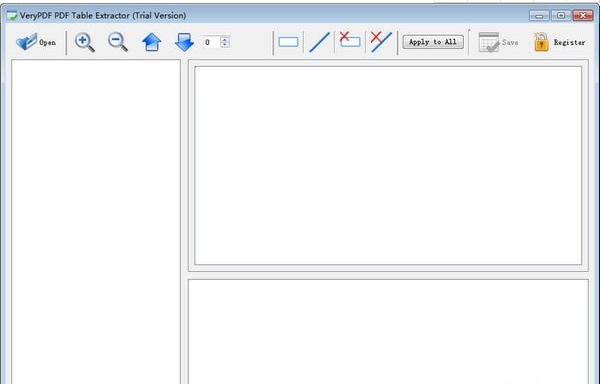600x384 pixels.
Task: Decrease page number with spinner down arrow
Action: coord(225,45)
